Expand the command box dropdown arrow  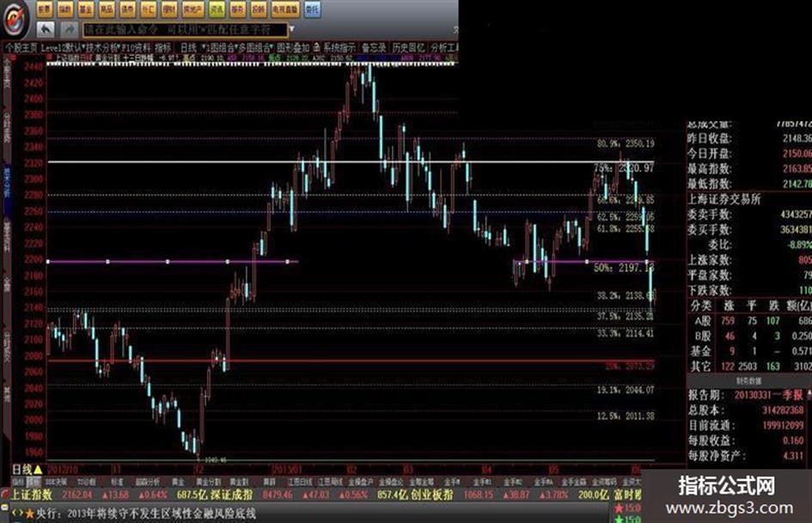tap(292, 29)
